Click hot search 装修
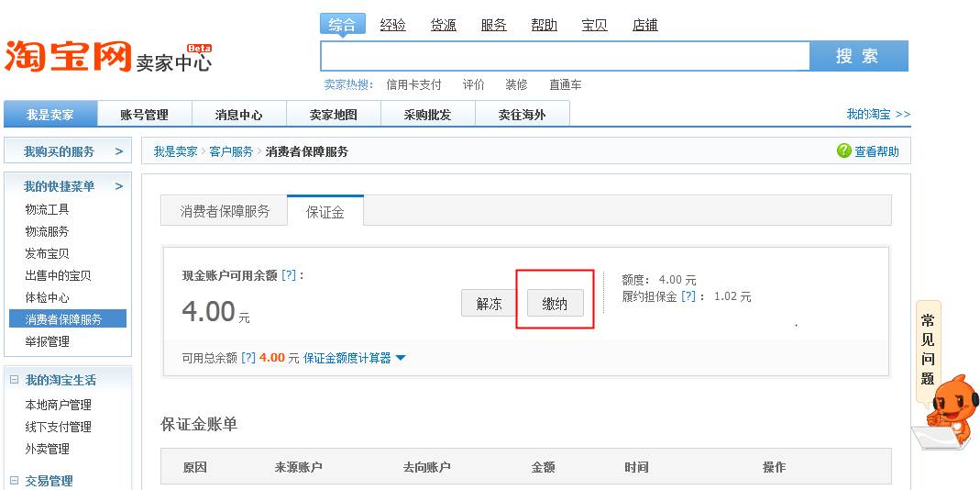 tap(516, 84)
